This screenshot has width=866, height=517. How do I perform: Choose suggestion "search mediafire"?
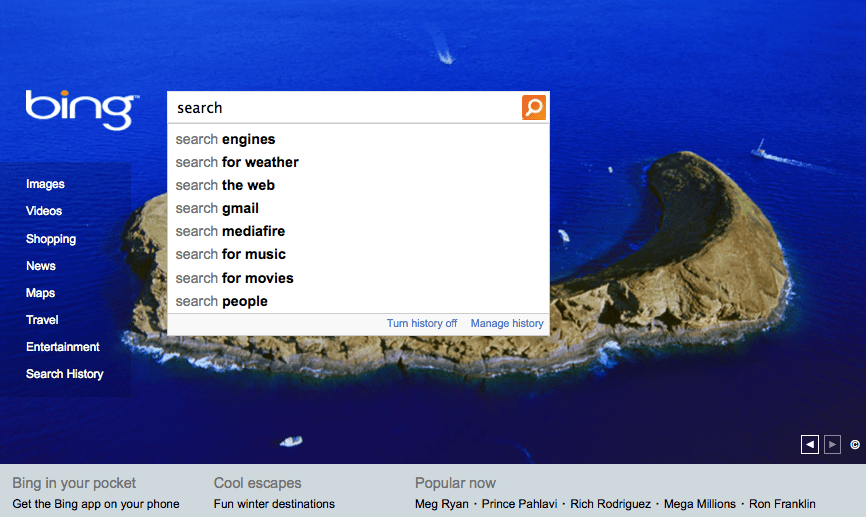click(358, 231)
